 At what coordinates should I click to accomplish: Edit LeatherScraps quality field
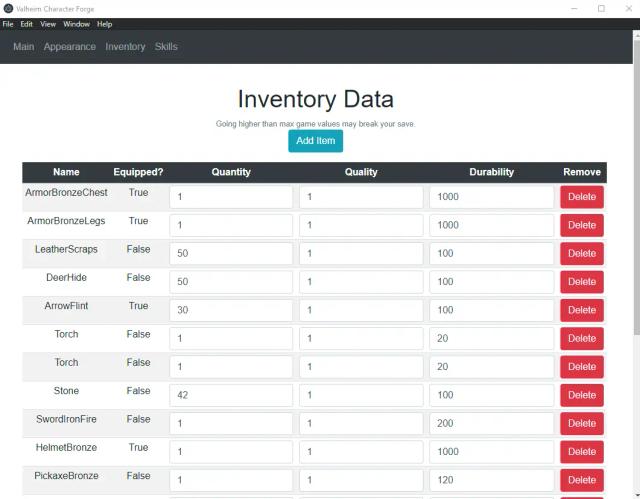click(361, 253)
